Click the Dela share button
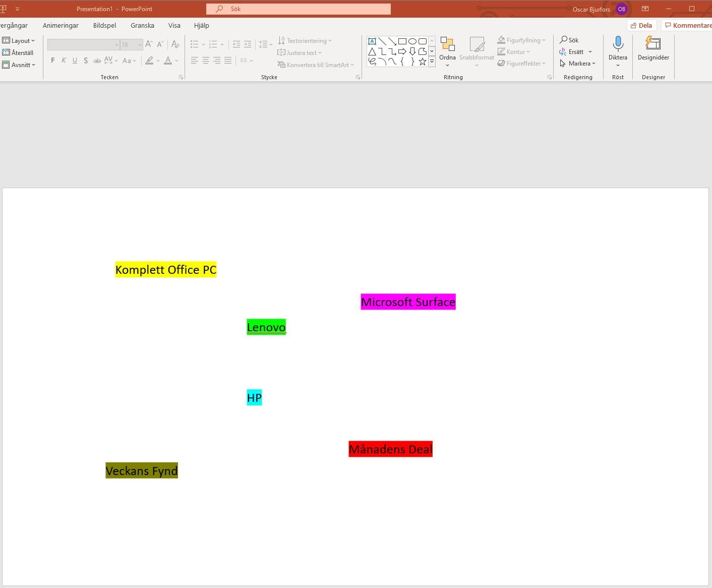712x588 pixels. pyautogui.click(x=641, y=25)
